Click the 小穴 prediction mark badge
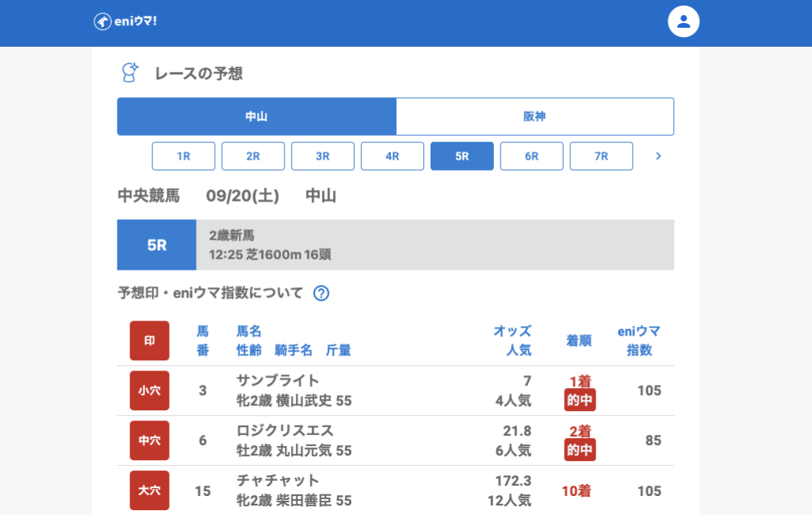The height and width of the screenshot is (515, 812). (149, 390)
